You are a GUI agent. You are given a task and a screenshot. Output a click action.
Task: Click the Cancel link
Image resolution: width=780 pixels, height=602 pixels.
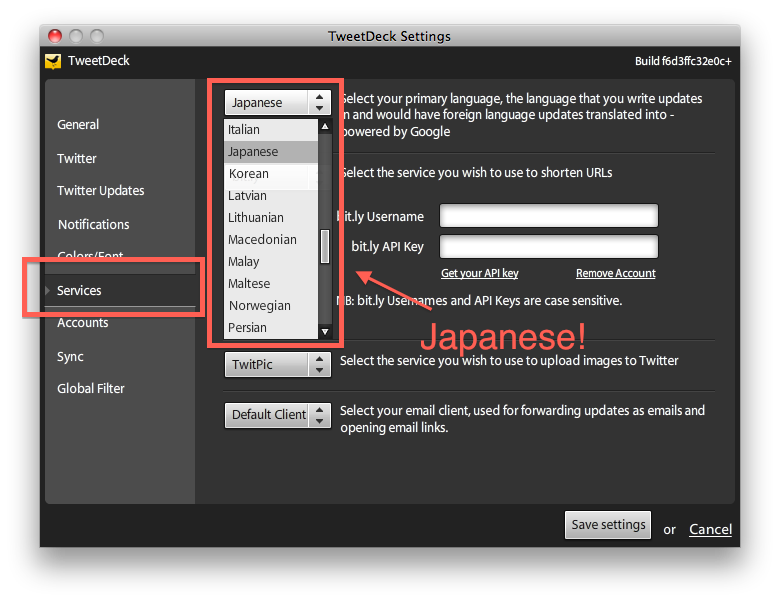point(710,529)
